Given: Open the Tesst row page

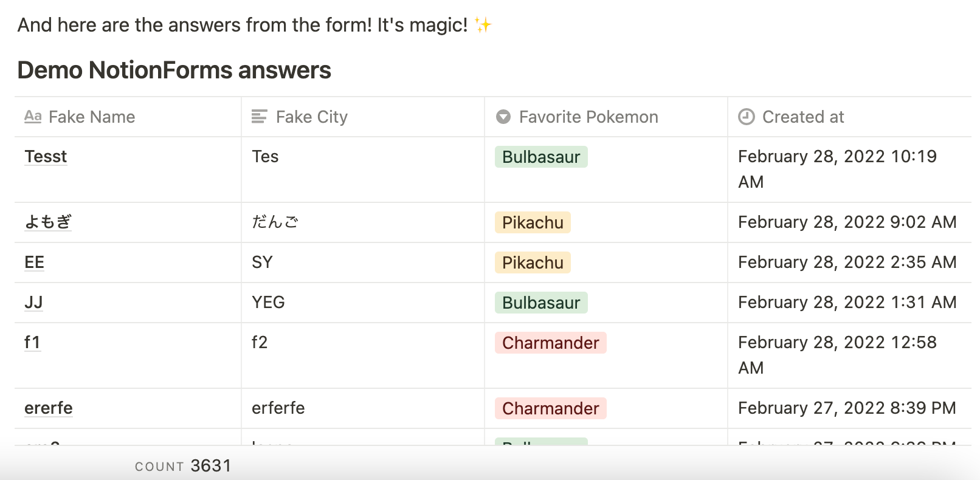Looking at the screenshot, I should (x=46, y=157).
